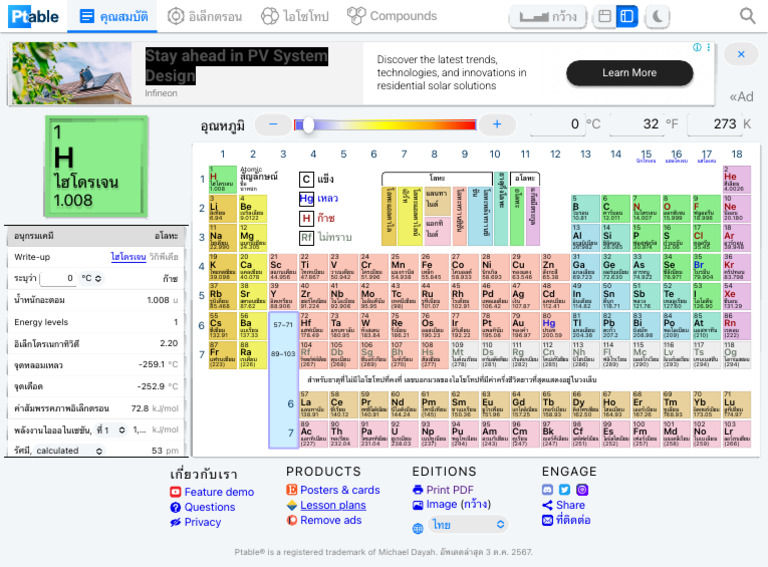Screen dimensions: 768x567
Task: Click the Fahrenheit temperature field
Action: point(635,124)
